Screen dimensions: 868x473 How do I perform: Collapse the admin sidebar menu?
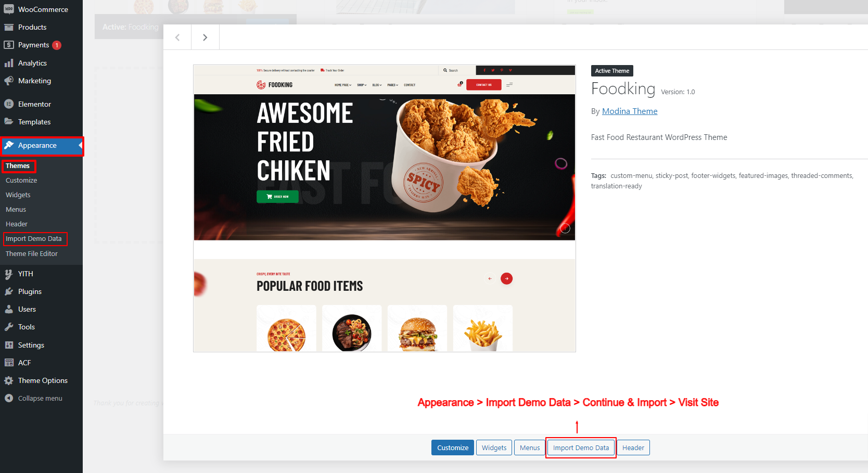point(34,398)
